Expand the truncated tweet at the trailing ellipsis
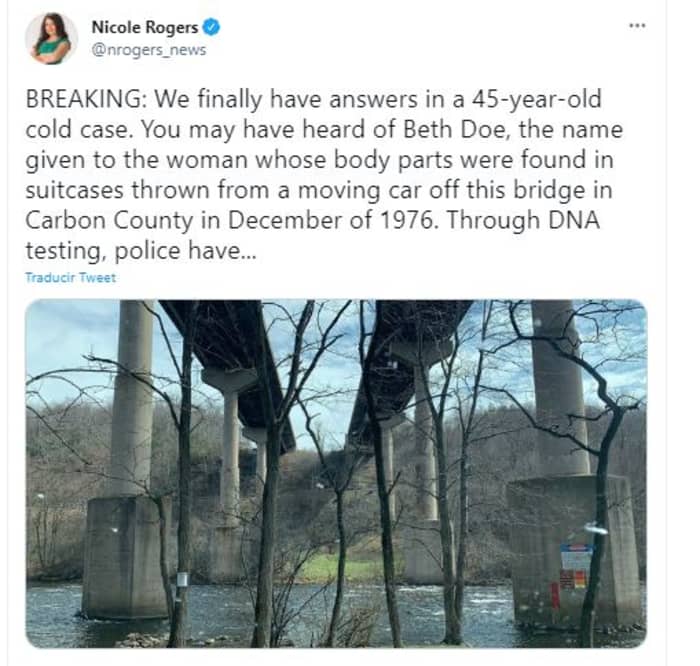Image resolution: width=700 pixels, height=666 pixels. [248, 252]
